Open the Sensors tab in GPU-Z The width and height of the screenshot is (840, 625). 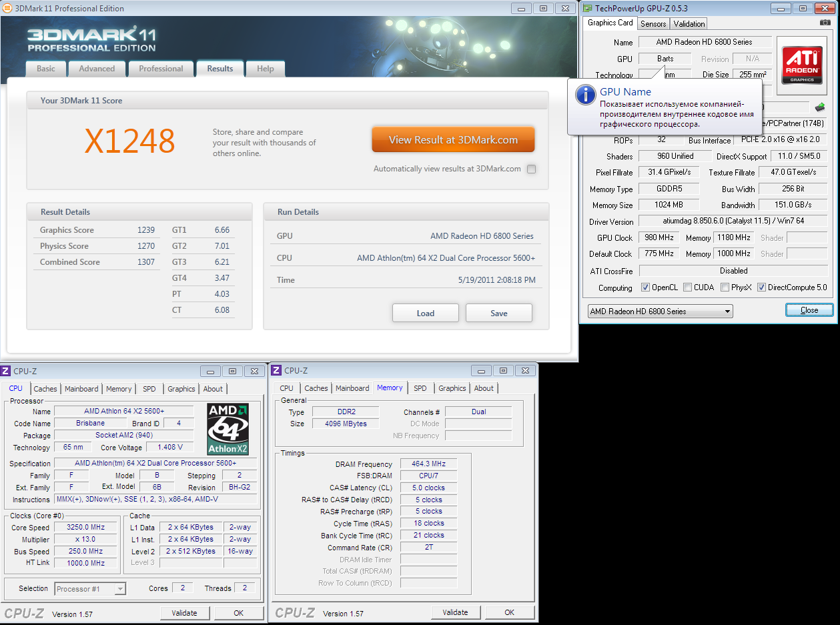point(653,24)
